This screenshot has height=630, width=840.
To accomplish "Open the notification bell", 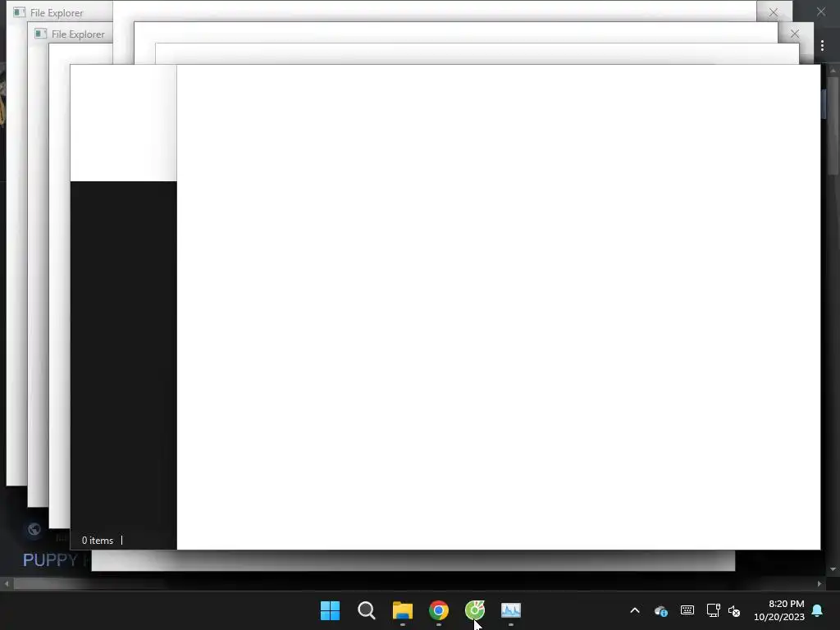I will (x=818, y=610).
